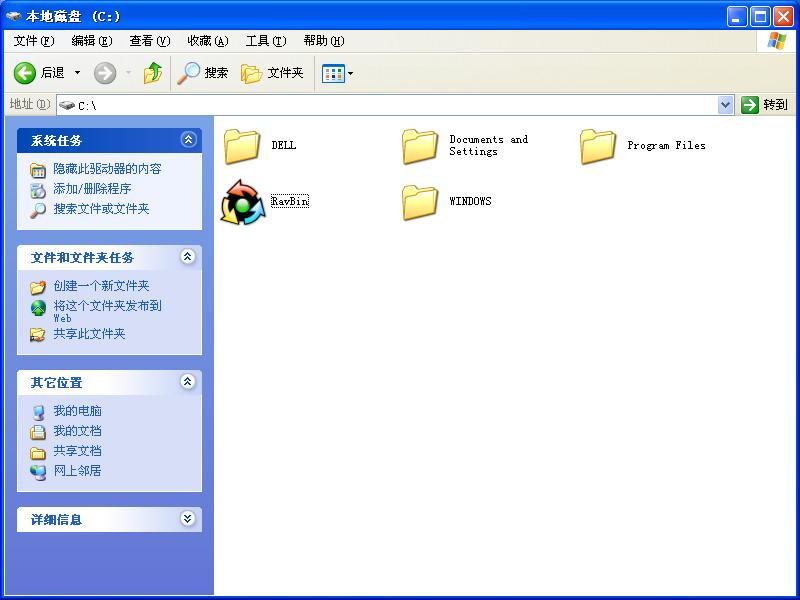
Task: Maximize the 本地磁盘 (C:) window
Action: click(x=760, y=17)
